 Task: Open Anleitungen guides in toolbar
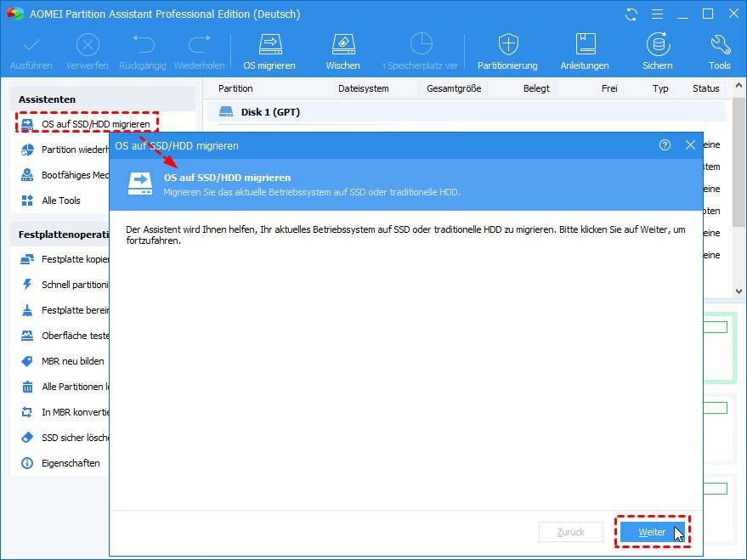585,52
